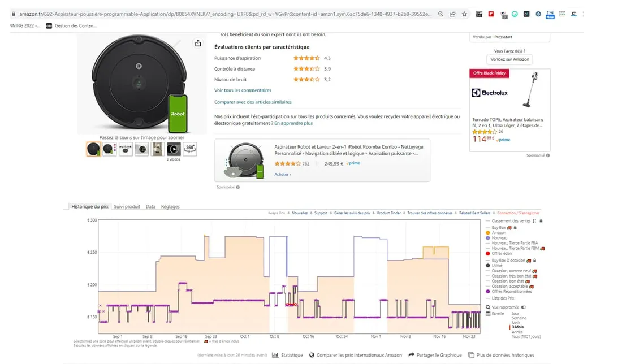Play the product video thumbnail
Screen dimensions: 622x364
[174, 149]
